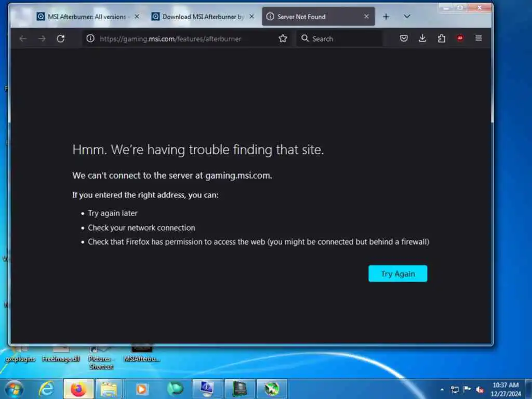The height and width of the screenshot is (399, 532).
Task: Open the Windows Start menu
Action: [x=14, y=389]
